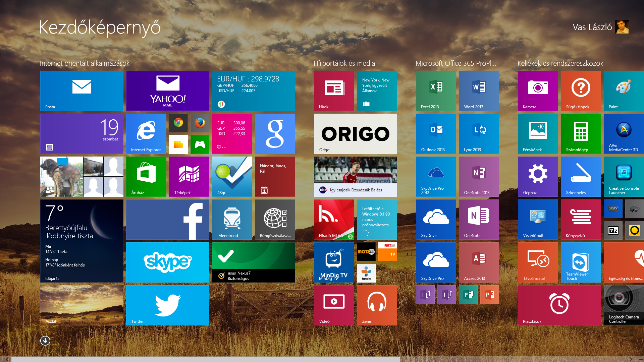Open the Térképek maps tile

[189, 177]
